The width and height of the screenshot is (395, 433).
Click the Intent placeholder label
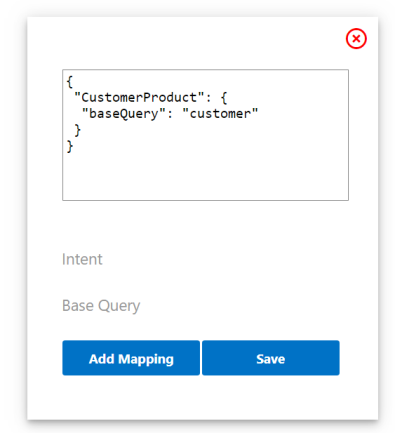[82, 259]
